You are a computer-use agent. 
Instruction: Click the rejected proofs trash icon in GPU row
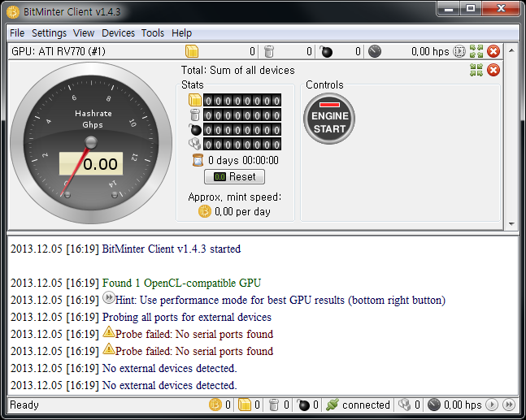269,51
